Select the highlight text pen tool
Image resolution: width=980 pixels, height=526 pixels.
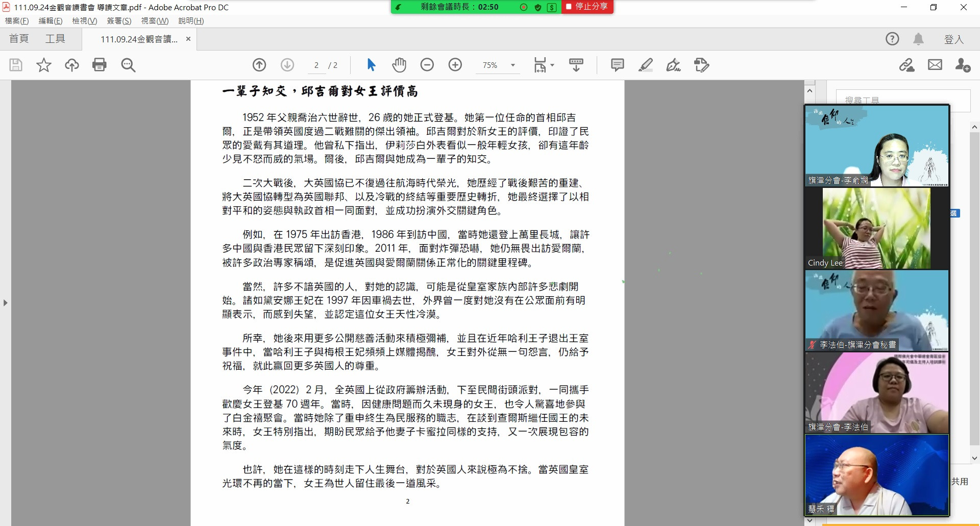[x=646, y=65]
